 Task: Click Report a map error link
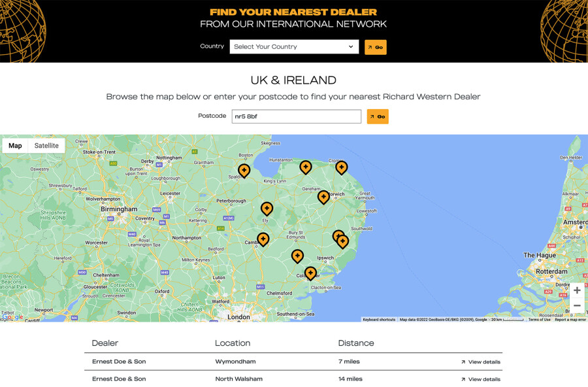570,320
